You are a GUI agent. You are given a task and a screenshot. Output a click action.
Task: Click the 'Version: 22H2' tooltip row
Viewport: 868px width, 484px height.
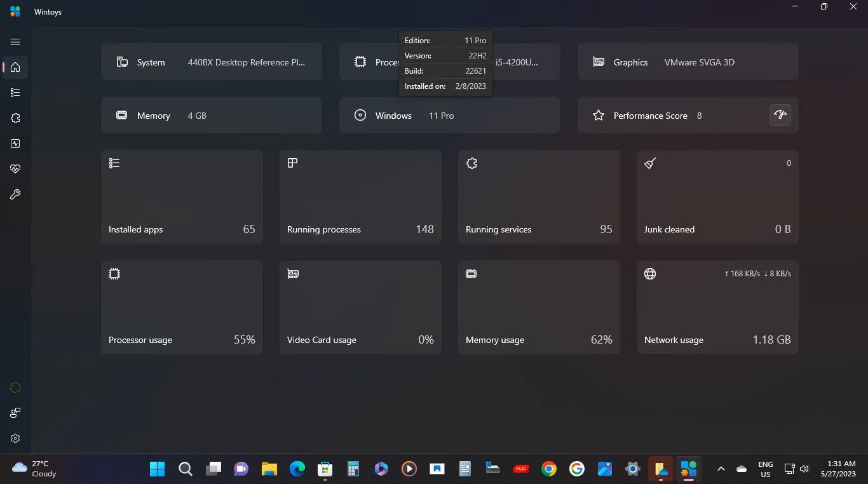445,56
